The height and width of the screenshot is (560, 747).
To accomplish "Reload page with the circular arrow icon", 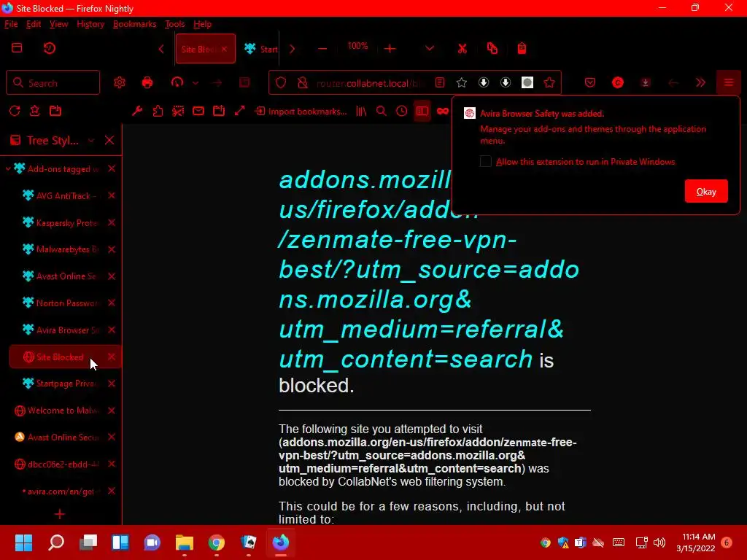I will click(x=15, y=111).
